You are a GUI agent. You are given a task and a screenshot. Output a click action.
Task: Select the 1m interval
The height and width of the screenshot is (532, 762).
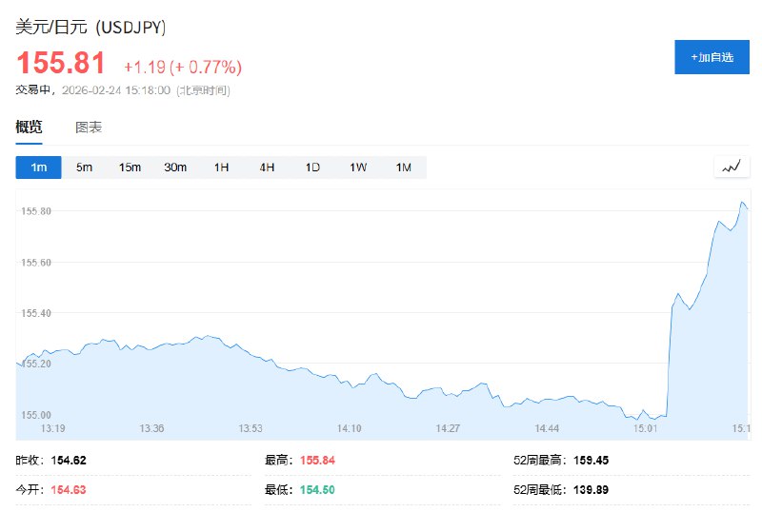coord(38,167)
